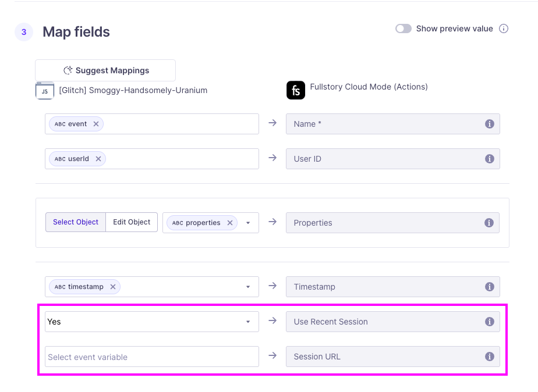Click the info icon in Properties field

490,223
